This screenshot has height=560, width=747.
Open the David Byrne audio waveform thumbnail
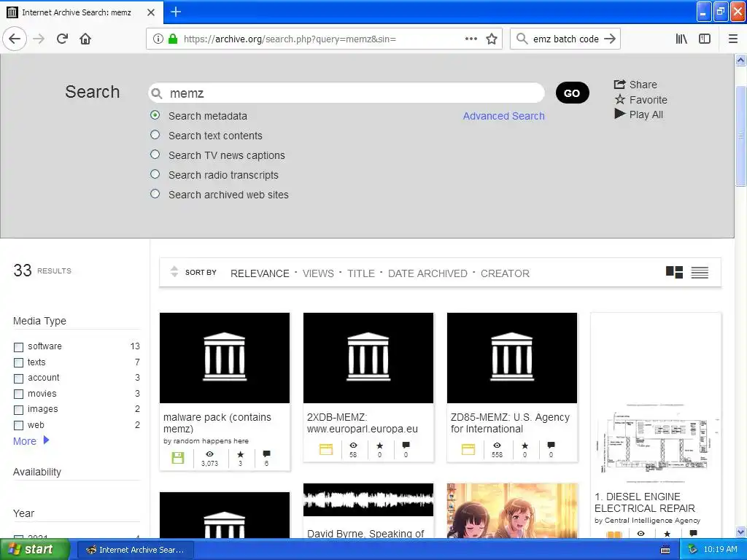tap(368, 499)
